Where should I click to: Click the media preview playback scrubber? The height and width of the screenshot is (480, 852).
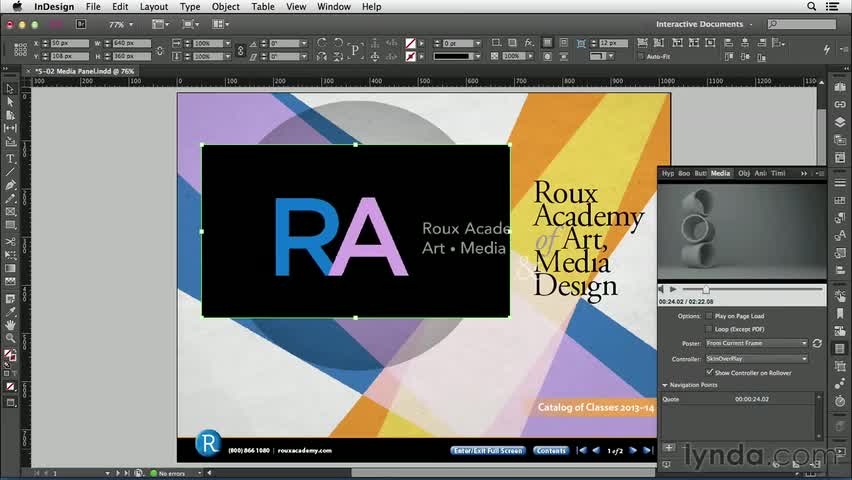705,290
